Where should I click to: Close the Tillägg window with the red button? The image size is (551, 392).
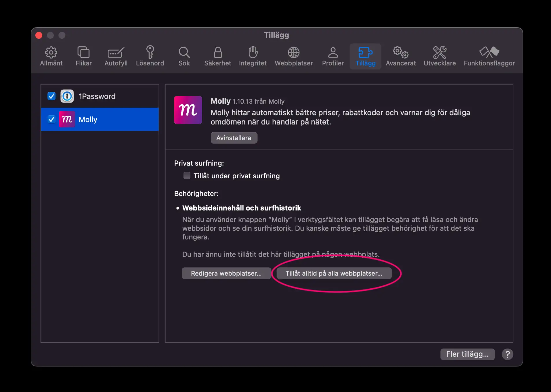tap(39, 35)
